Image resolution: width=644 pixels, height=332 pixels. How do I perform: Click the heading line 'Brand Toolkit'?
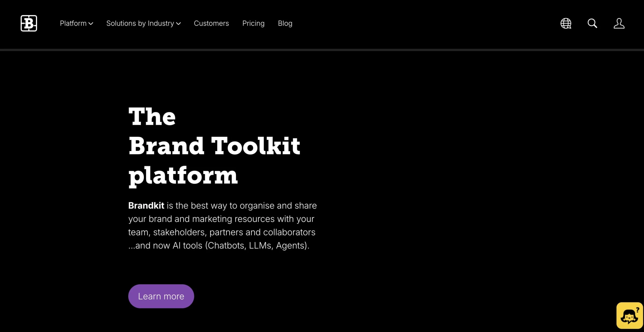pyautogui.click(x=214, y=146)
